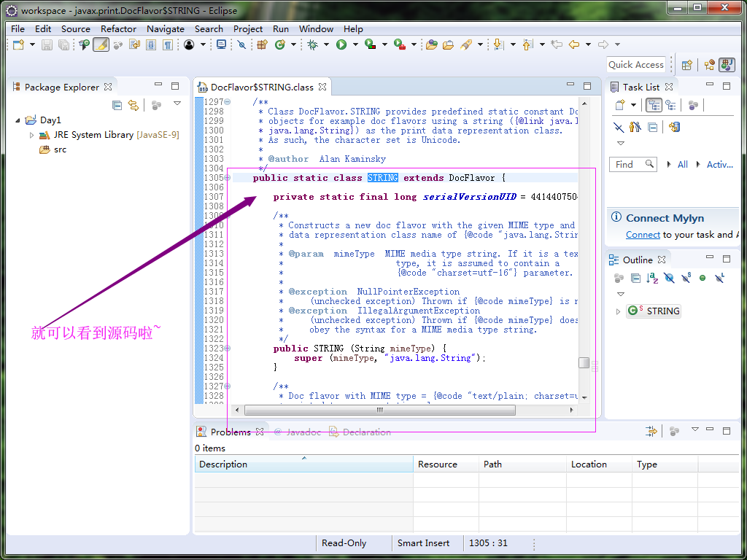Click the Connect link under Connect Mylyn
Image resolution: width=747 pixels, height=560 pixels.
tap(643, 235)
